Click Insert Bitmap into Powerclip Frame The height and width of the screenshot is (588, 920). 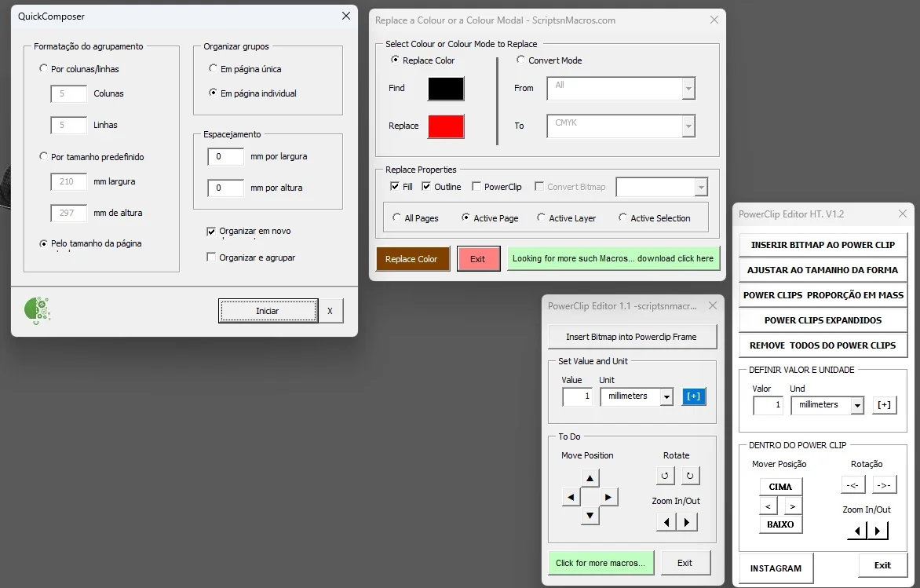point(632,337)
